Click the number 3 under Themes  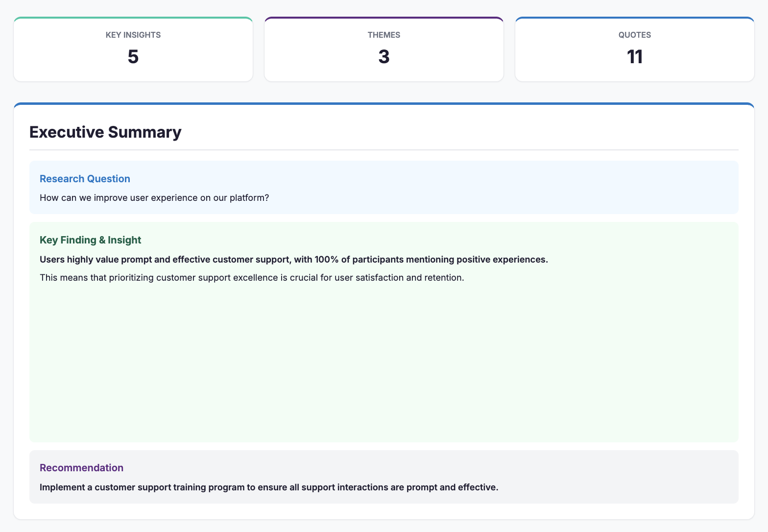coord(384,57)
